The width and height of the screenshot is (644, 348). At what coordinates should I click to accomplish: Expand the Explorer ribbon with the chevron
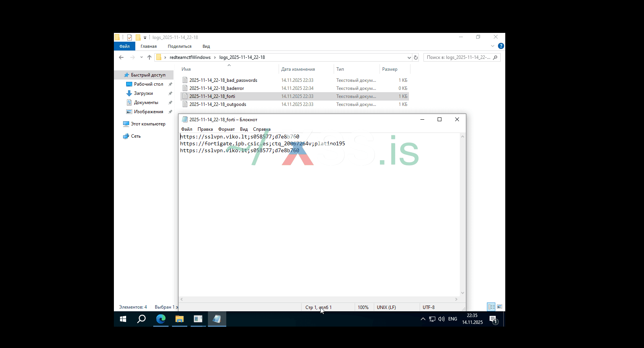pos(493,46)
